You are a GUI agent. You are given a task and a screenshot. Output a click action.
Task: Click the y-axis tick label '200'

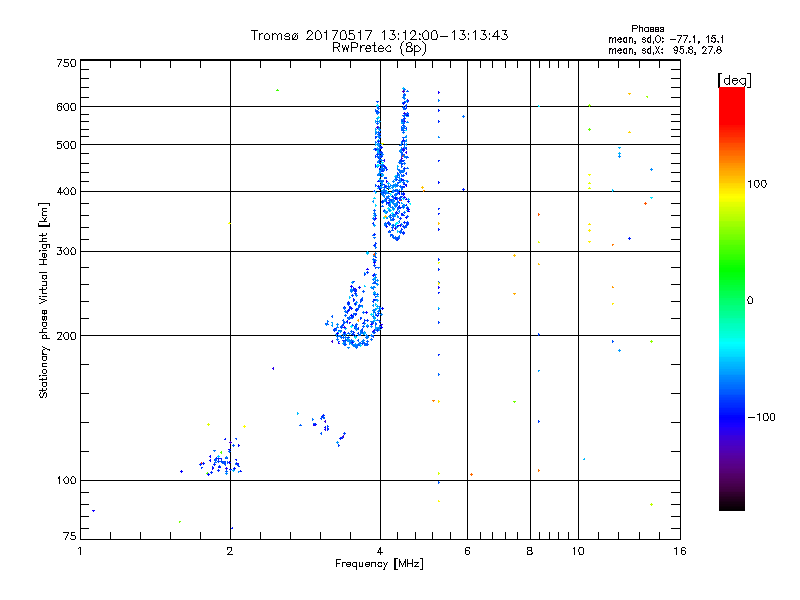tap(66, 336)
